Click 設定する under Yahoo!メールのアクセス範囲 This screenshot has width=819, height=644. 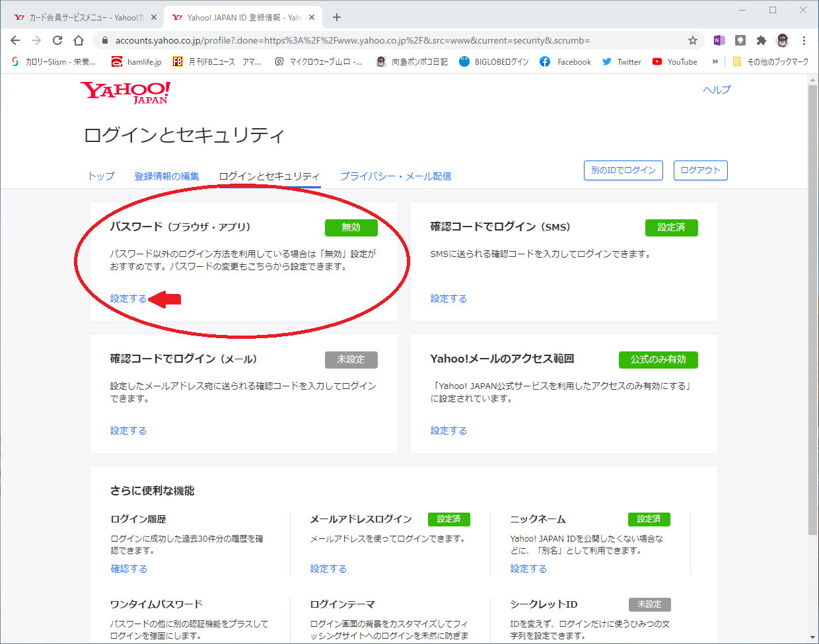point(448,431)
